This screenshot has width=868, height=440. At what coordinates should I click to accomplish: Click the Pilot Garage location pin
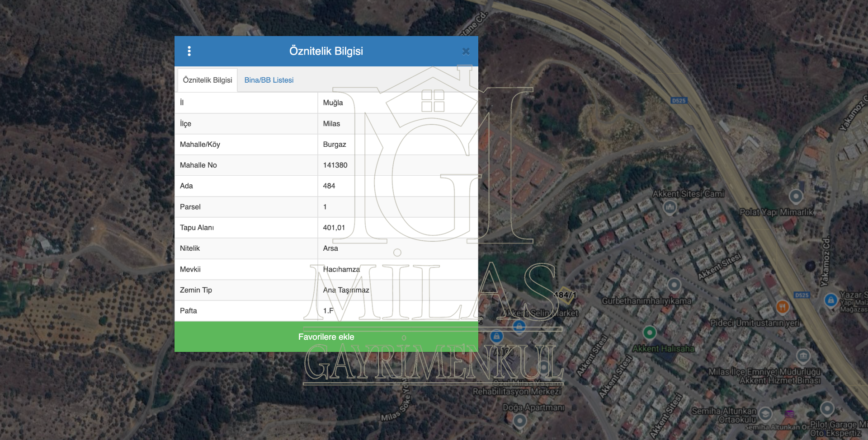click(x=827, y=409)
